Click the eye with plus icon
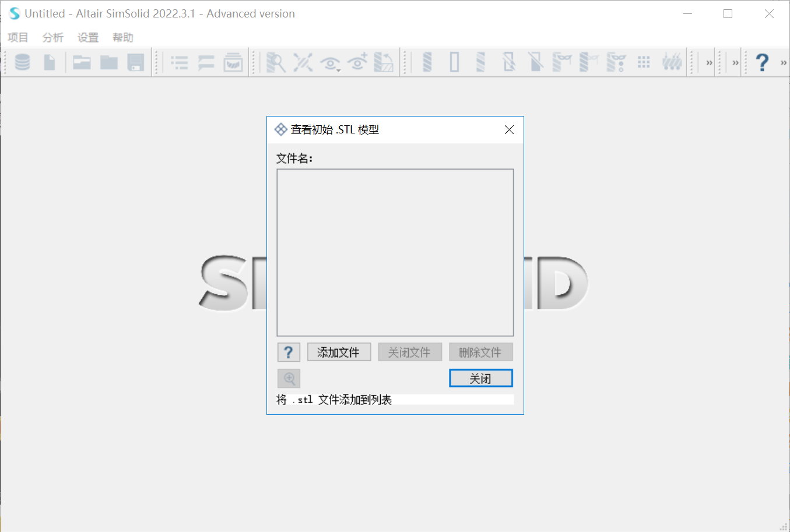Image resolution: width=790 pixels, height=532 pixels. tap(357, 62)
